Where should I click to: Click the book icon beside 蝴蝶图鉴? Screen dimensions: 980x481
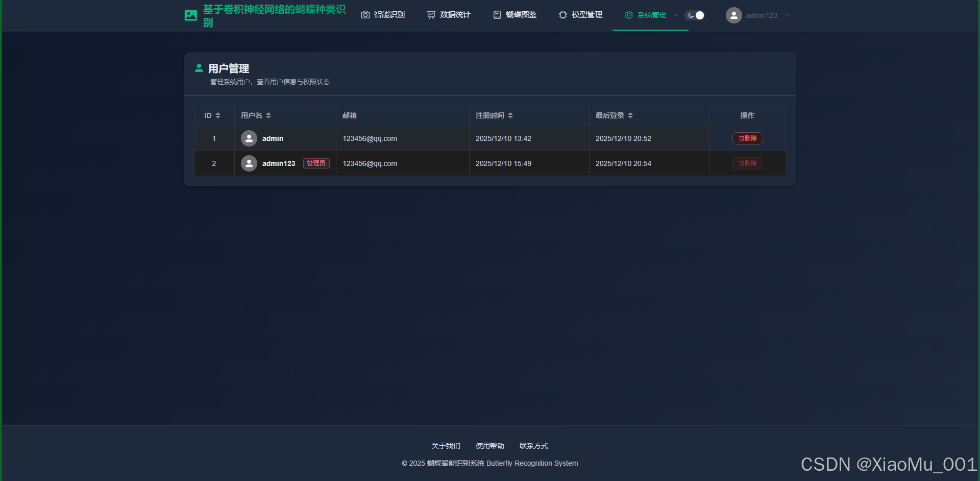[497, 15]
